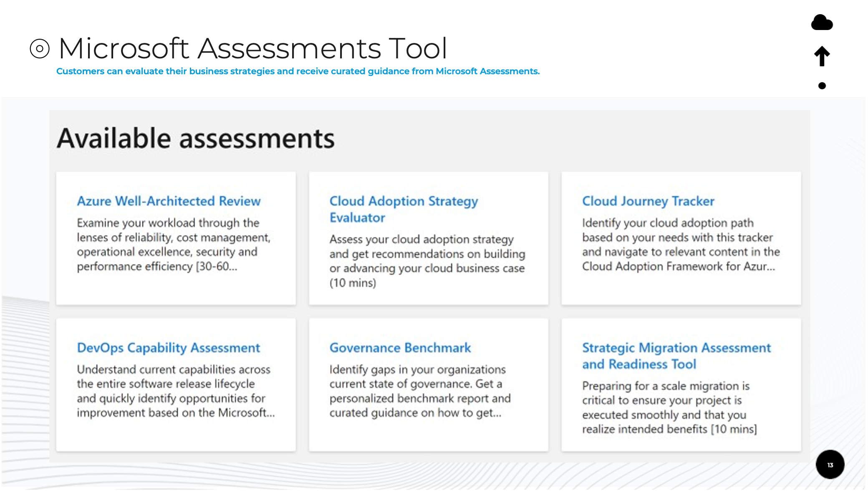Click the description 'Preparing for a scale migration'
Image resolution: width=868 pixels, height=495 pixels.
(669, 407)
